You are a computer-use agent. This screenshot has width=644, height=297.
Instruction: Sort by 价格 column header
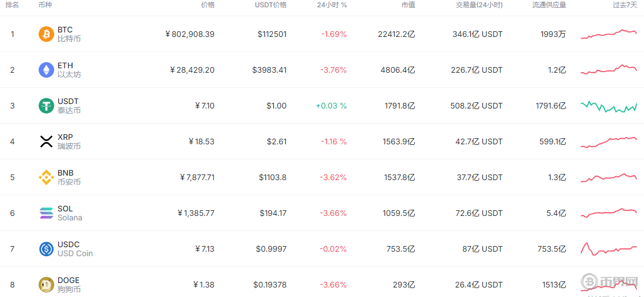pos(207,5)
